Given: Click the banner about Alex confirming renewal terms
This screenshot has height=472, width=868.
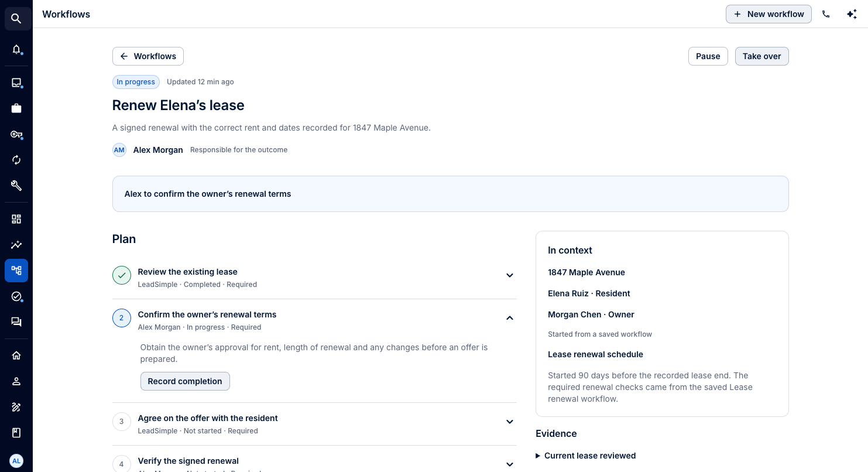Looking at the screenshot, I should pos(451,194).
